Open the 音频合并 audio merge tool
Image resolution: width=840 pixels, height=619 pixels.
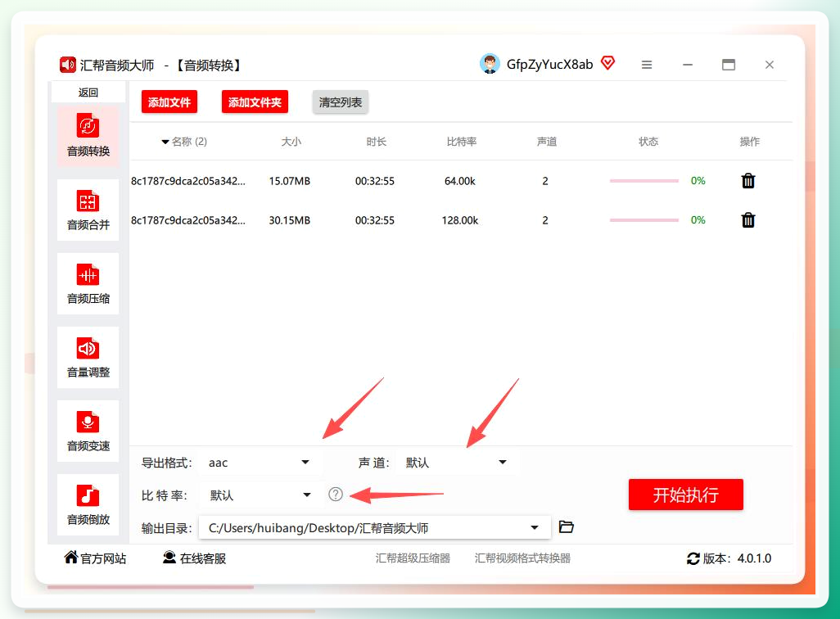click(88, 210)
